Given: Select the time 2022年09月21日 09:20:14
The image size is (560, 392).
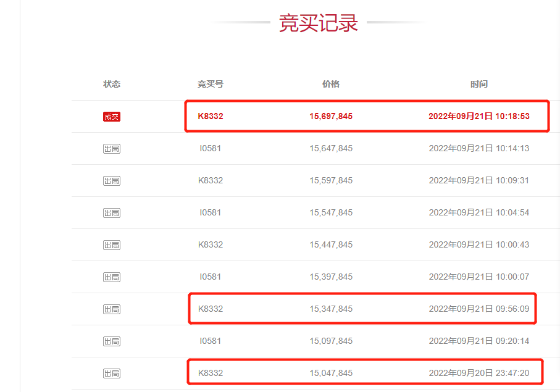Looking at the screenshot, I should [479, 341].
